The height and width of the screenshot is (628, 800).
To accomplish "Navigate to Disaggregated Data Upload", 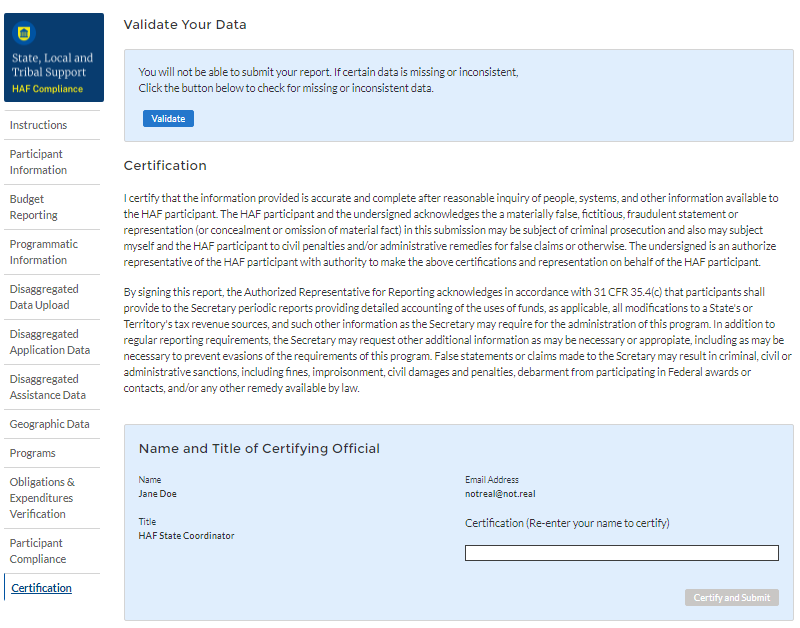I will 44,297.
